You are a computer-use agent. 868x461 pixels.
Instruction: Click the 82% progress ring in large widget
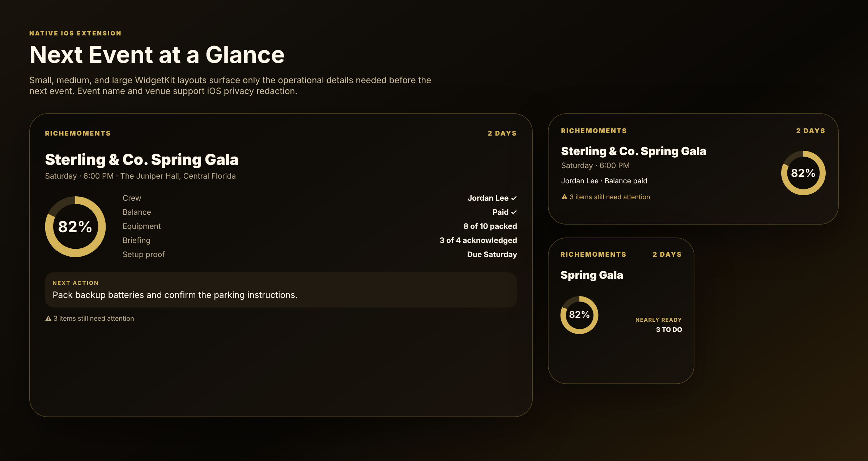(75, 227)
